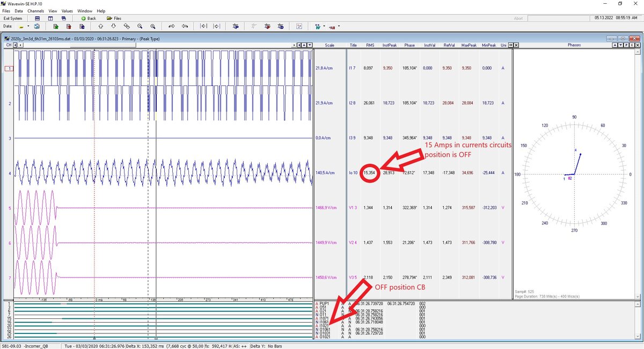The height and width of the screenshot is (349, 644).
Task: Click the Exit System button
Action: tap(13, 18)
